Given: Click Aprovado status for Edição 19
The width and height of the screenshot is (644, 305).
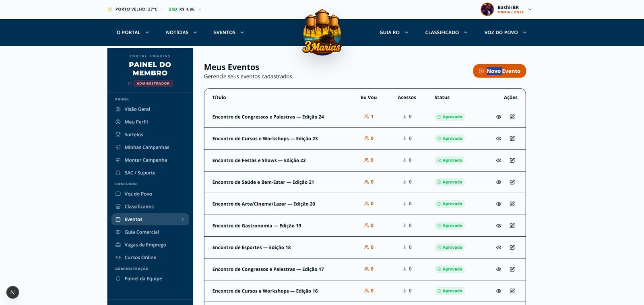Looking at the screenshot, I should 450,226.
